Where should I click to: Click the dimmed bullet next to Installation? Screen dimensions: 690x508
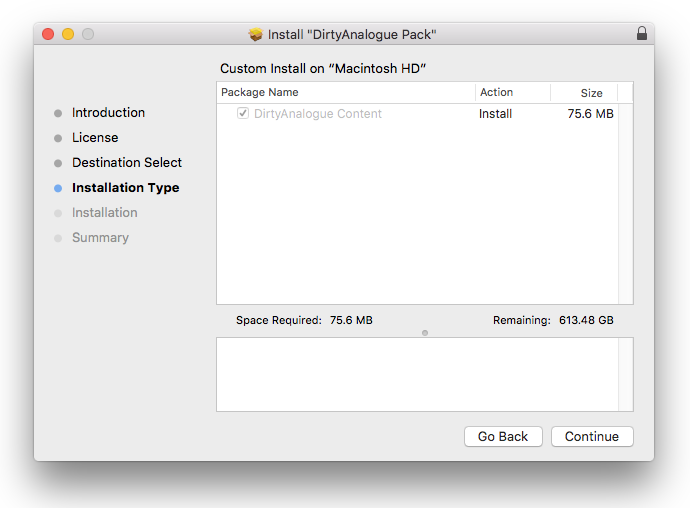pyautogui.click(x=58, y=213)
